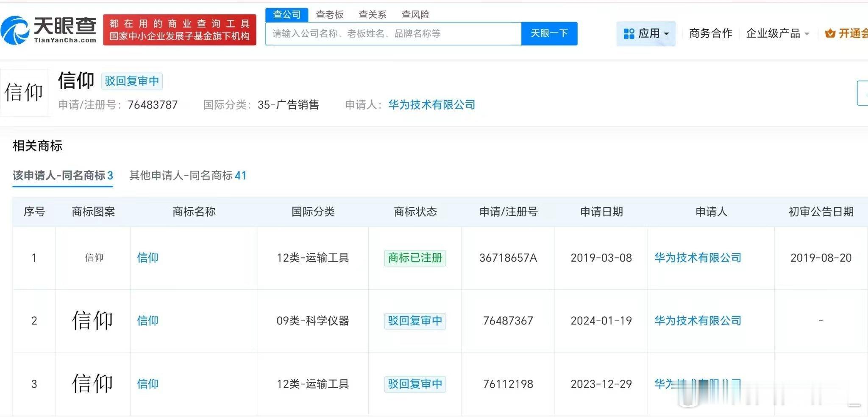Click the 申请人 column header
The width and height of the screenshot is (868, 417).
pos(711,212)
